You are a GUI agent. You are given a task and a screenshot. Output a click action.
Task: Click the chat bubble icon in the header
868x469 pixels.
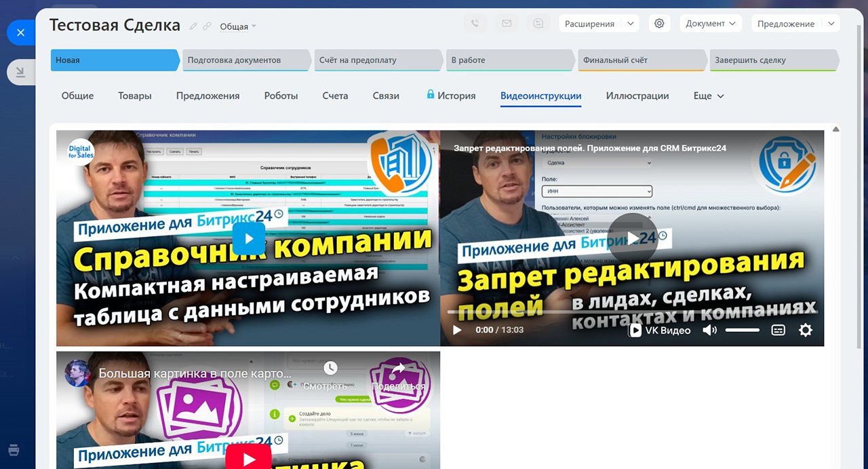(538, 23)
